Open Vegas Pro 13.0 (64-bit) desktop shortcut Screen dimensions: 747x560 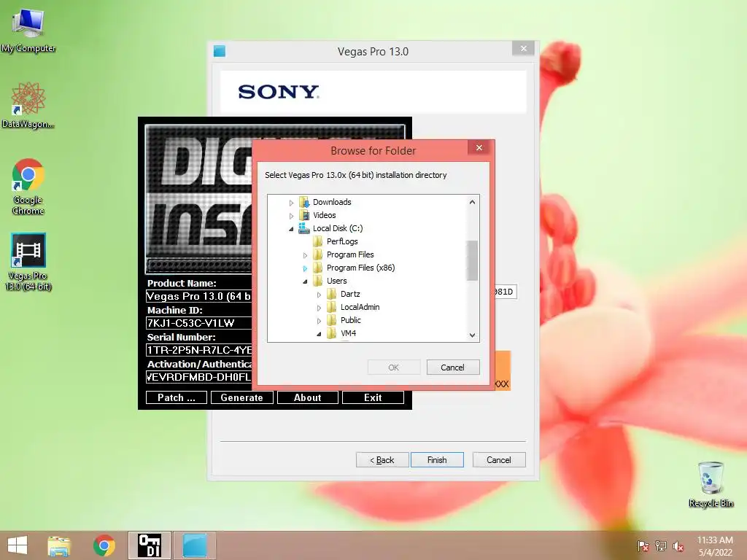coord(28,262)
